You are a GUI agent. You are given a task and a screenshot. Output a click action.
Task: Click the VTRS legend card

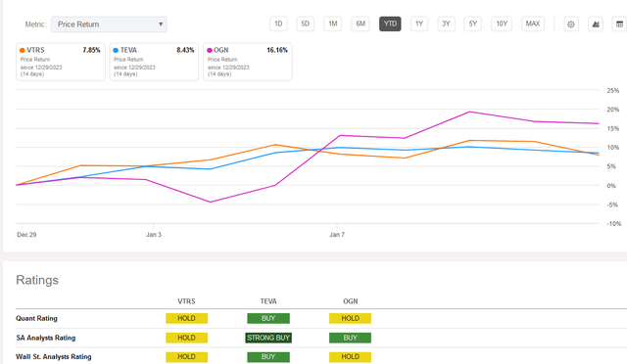point(61,62)
